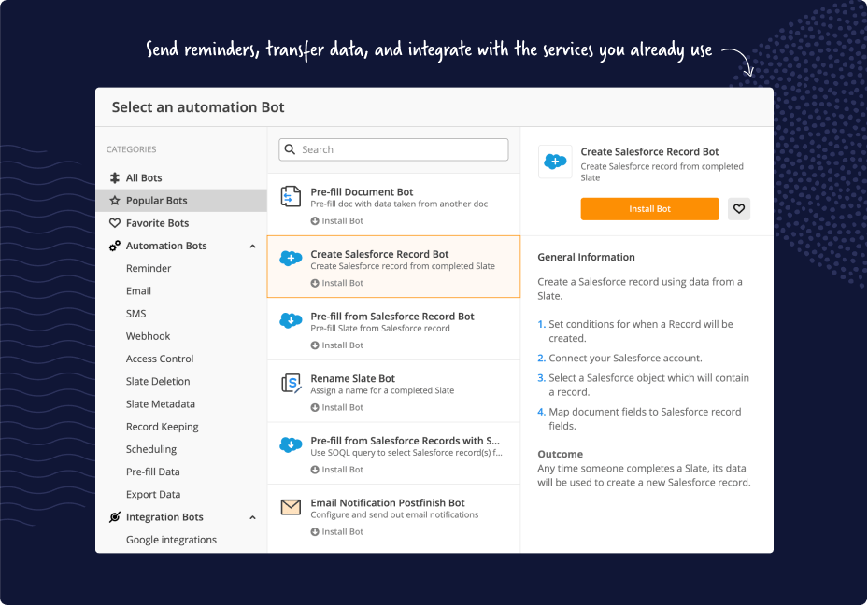Image resolution: width=868 pixels, height=606 pixels.
Task: Click the install arrow icon under Rename Slate Bot
Action: tap(315, 407)
